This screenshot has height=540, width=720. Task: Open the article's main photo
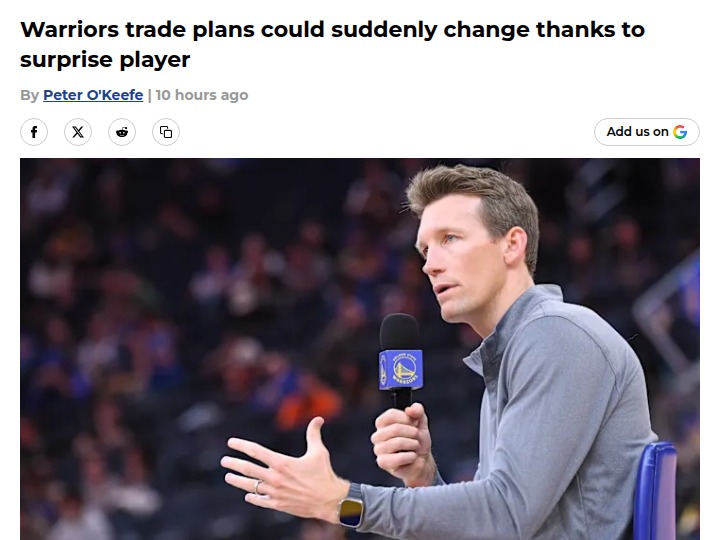(x=360, y=349)
